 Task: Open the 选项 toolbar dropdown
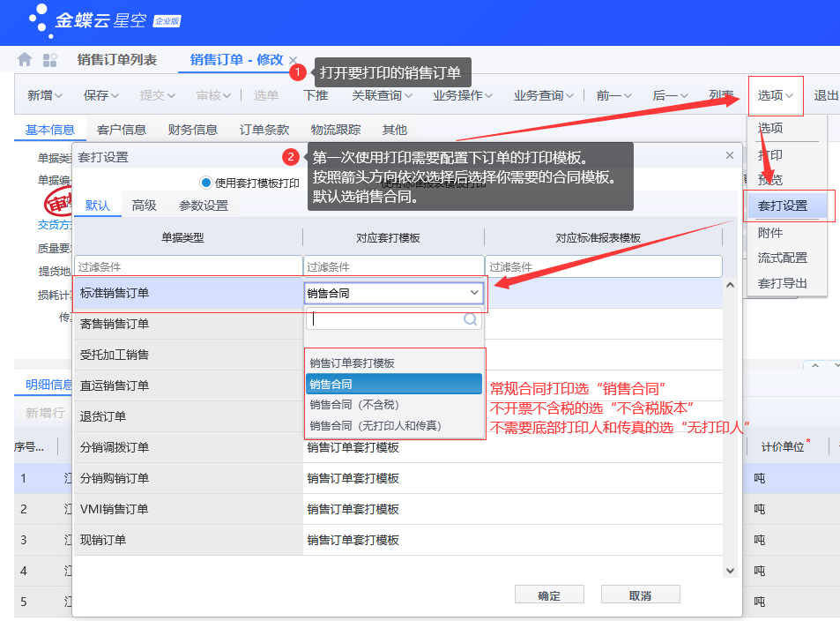coord(775,95)
